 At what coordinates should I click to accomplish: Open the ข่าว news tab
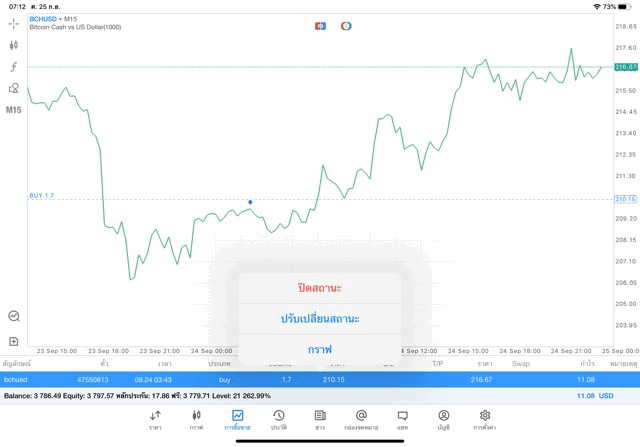[320, 419]
